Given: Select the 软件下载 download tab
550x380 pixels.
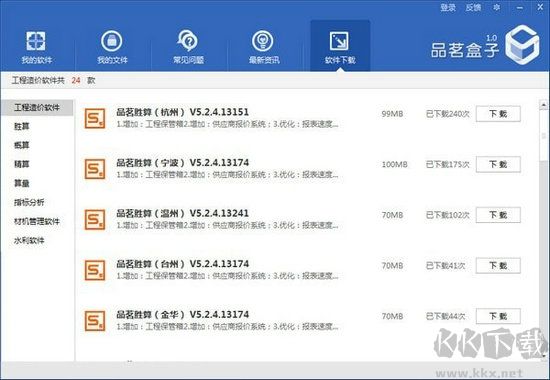Looking at the screenshot, I should point(340,46).
